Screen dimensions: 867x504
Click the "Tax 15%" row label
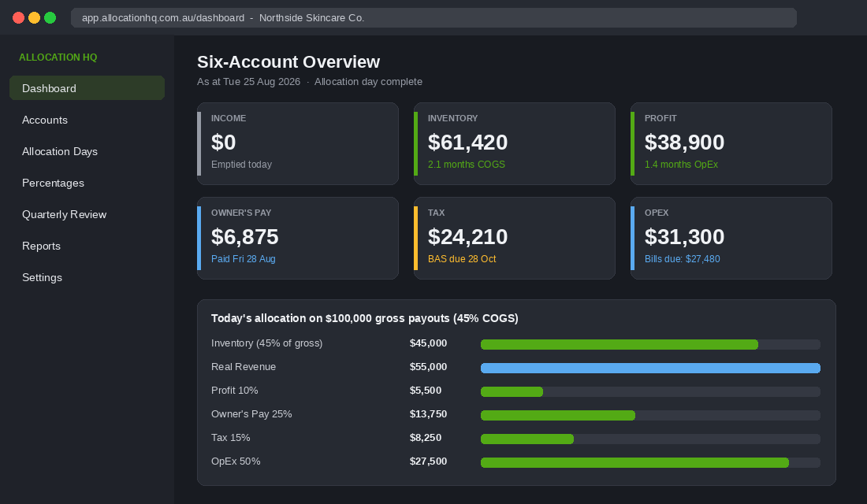pos(231,438)
